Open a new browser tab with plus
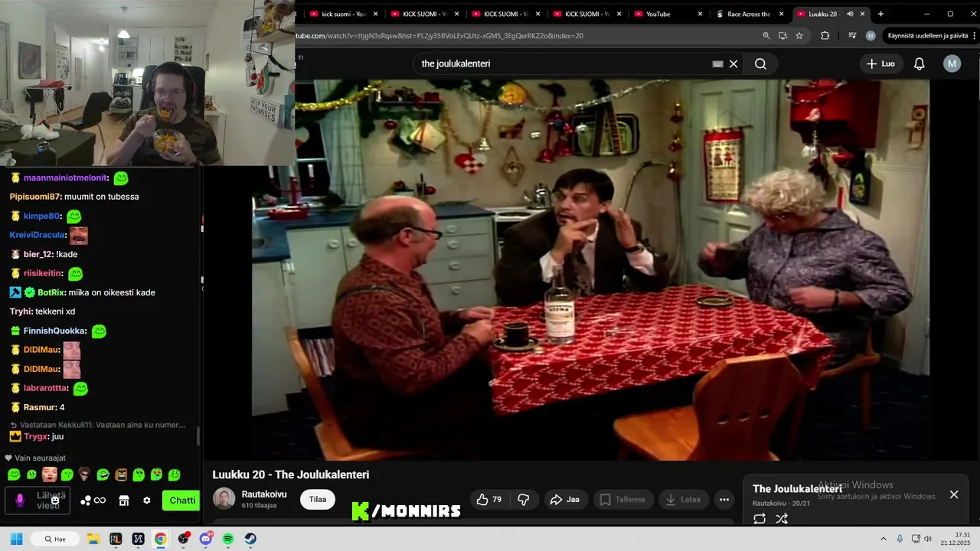The image size is (980, 551). (880, 14)
